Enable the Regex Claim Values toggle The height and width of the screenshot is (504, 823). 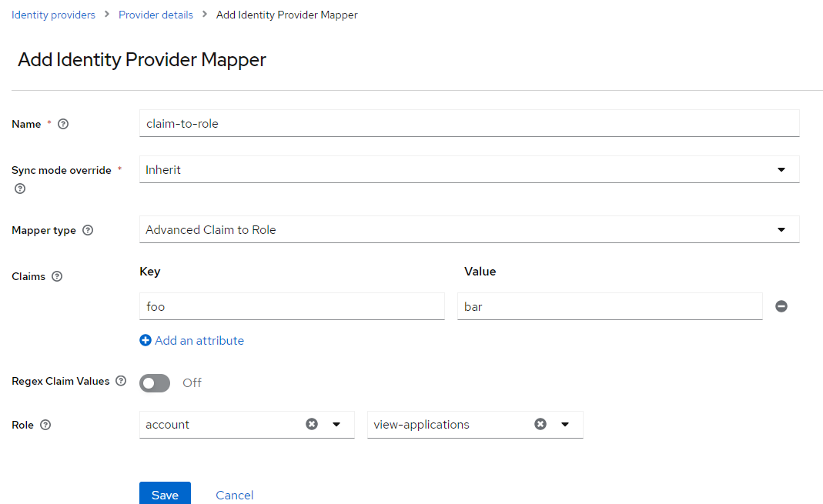pos(154,382)
